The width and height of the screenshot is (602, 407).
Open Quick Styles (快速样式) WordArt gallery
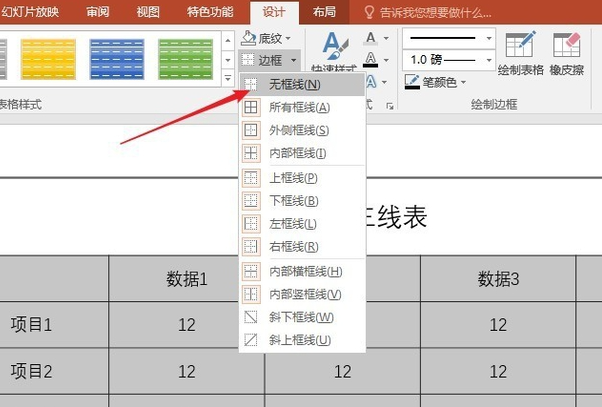tap(334, 52)
